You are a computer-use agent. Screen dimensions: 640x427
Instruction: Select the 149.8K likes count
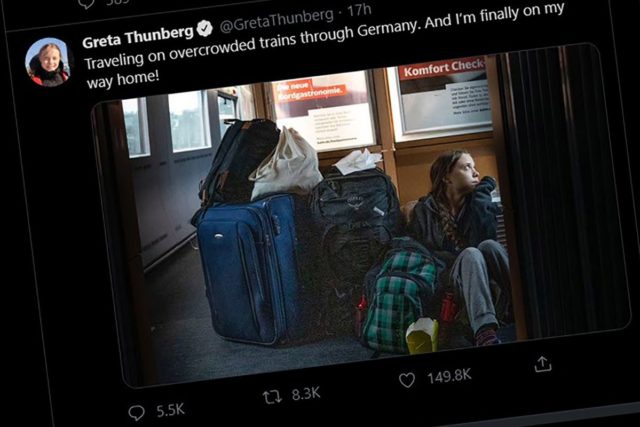[449, 376]
